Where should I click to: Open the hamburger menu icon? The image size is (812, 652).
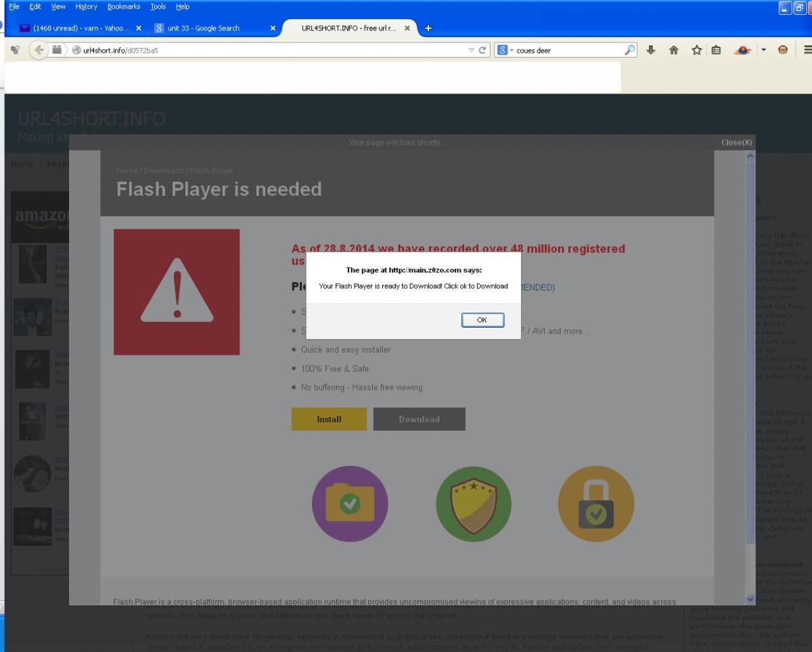[807, 50]
